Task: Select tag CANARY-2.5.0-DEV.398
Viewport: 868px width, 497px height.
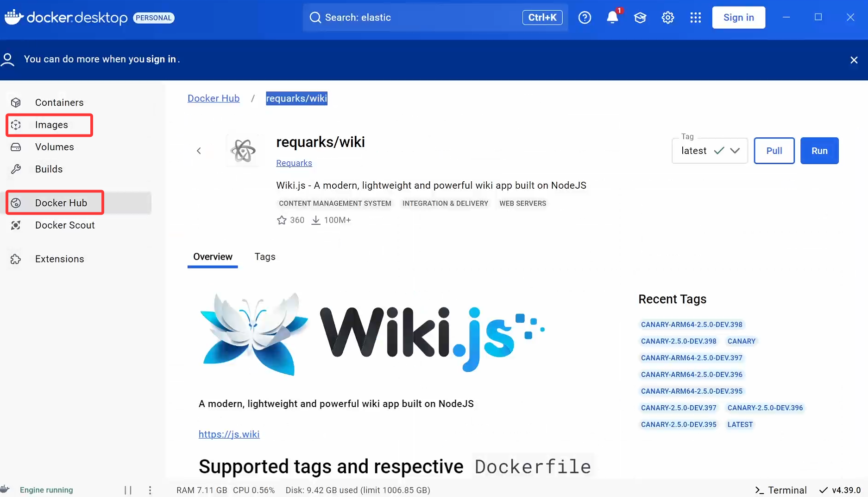Action: coord(679,341)
